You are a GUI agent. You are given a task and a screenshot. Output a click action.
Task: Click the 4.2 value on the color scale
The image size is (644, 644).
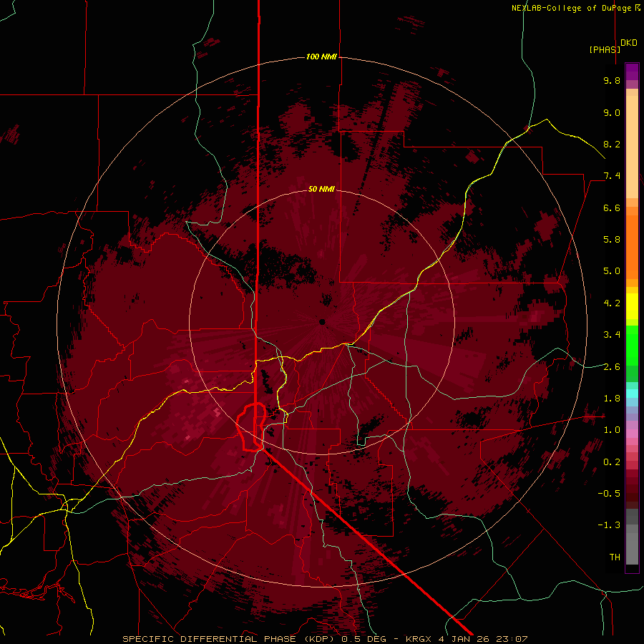pos(612,303)
